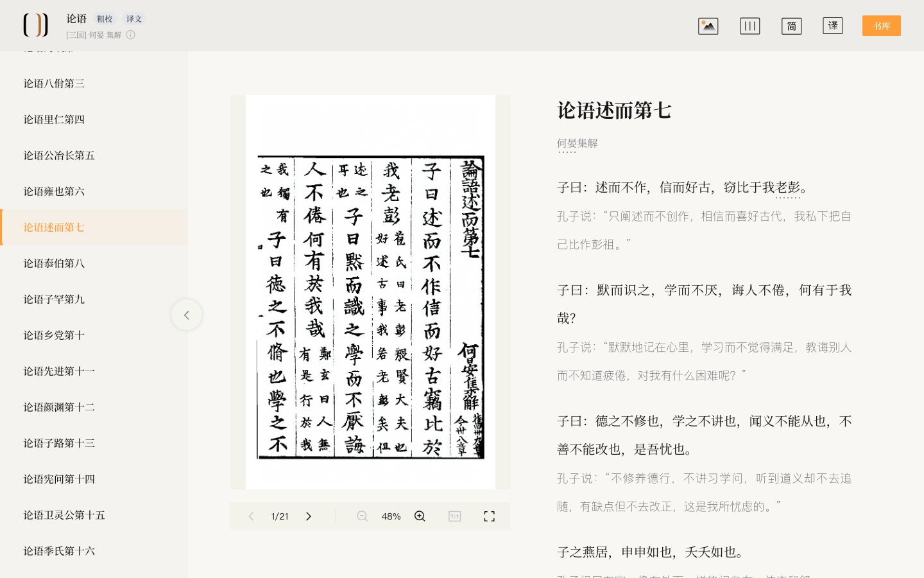The image size is (924, 578).
Task: Click the 48% zoom level value
Action: (391, 516)
